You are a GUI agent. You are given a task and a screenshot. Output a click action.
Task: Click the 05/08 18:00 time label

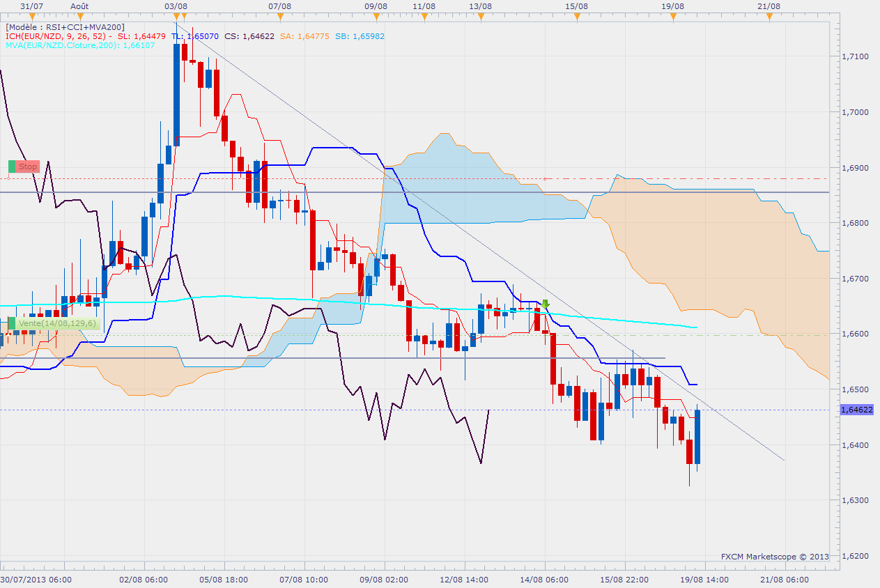click(224, 580)
